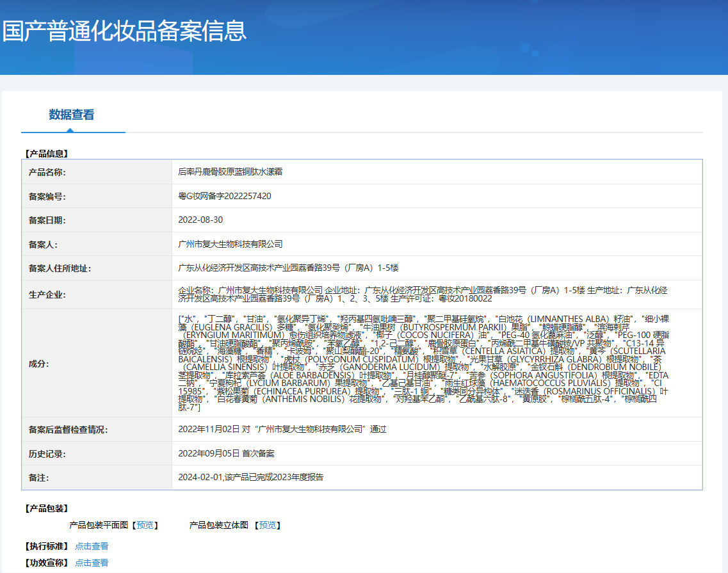Click the 【产品信息】 section heading
728x573 pixels.
46,154
